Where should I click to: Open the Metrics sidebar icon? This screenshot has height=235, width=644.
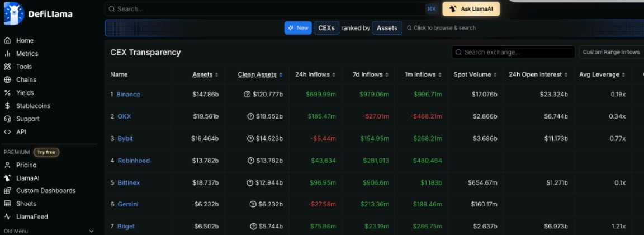coord(7,54)
